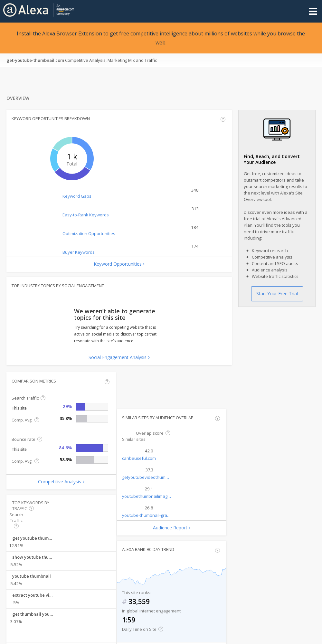Click the Bounce rate help icon
Image resolution: width=322 pixels, height=644 pixels.
click(x=40, y=439)
